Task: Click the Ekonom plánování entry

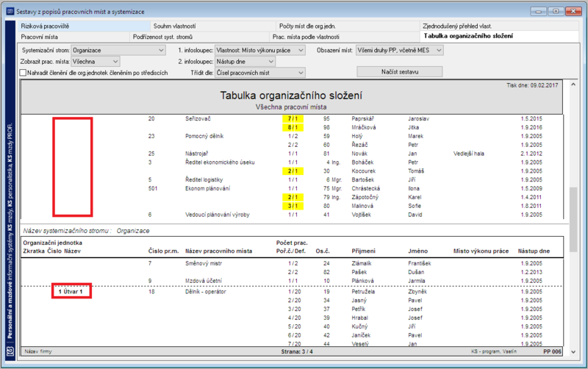Action: tap(207, 189)
